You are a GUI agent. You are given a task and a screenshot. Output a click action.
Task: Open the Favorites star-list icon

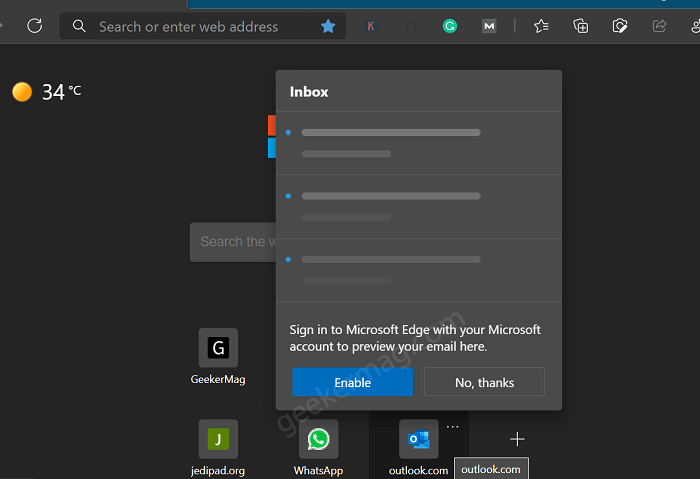[541, 26]
